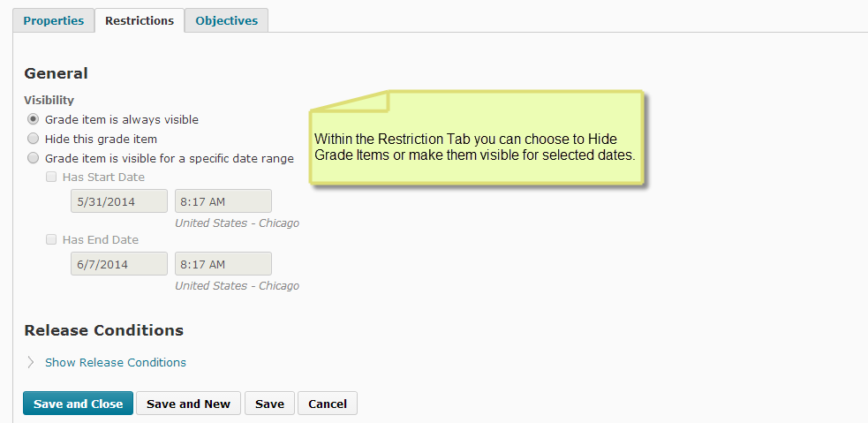Screen dimensions: 868x423
Task: Open the Show Release Conditions link
Action: pos(116,362)
